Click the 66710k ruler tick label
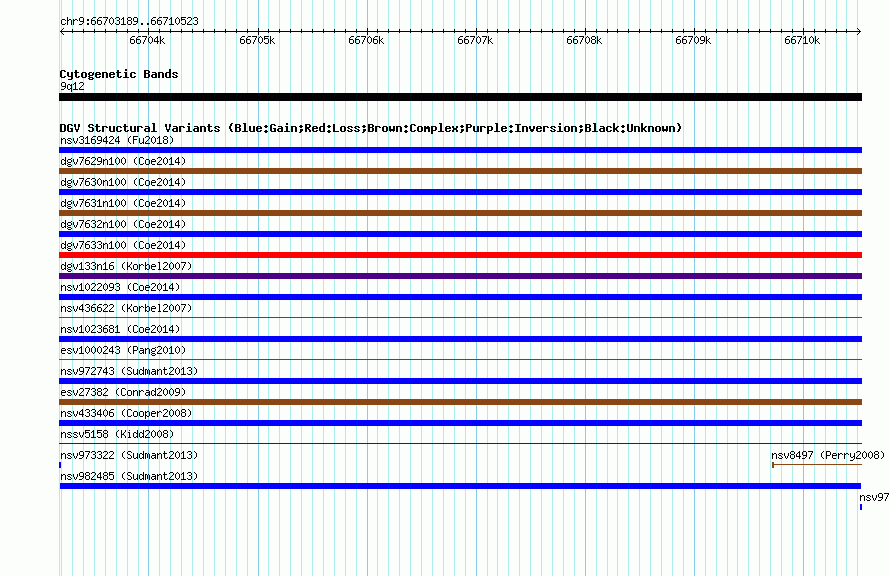Screen dimensions: 890x576 click(x=802, y=40)
